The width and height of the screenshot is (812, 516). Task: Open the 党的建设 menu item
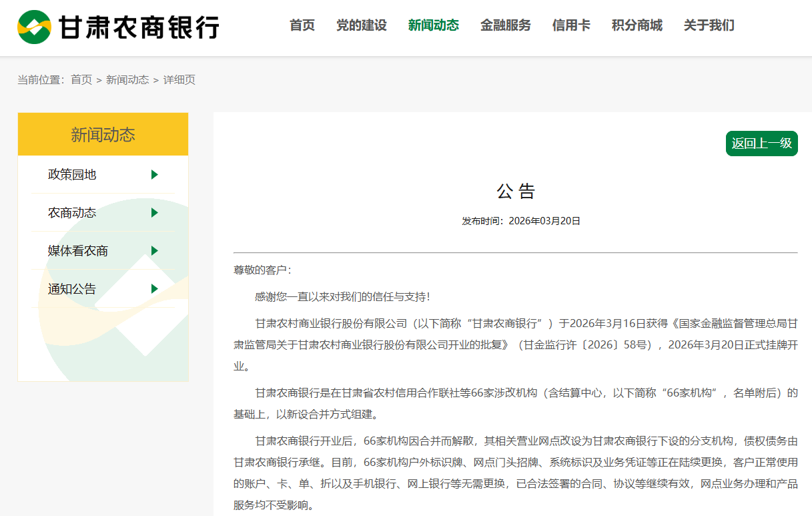pyautogui.click(x=362, y=25)
